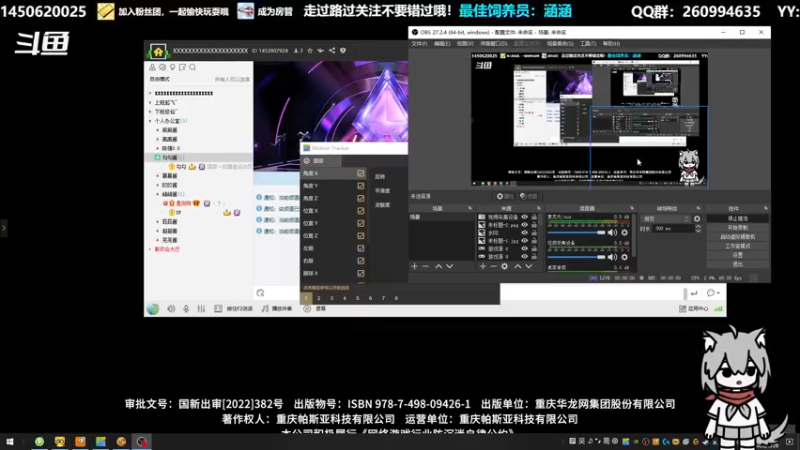This screenshot has width=800, height=450.
Task: Click the 停止推流 button in OBS controls
Action: [738, 218]
